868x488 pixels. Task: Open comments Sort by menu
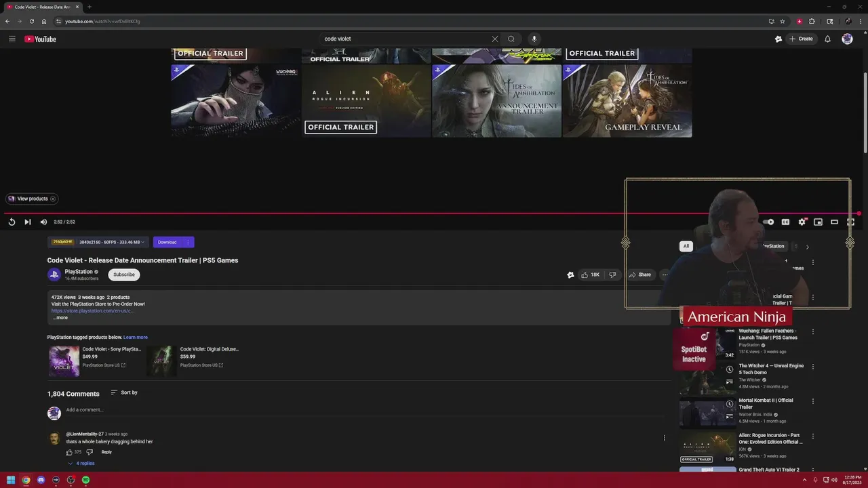(x=124, y=392)
